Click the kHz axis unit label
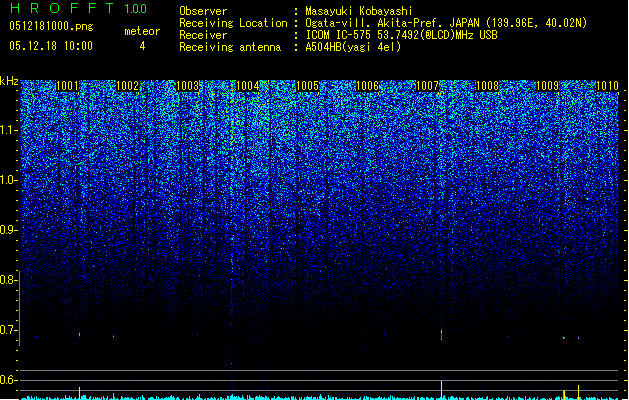 click(9, 81)
